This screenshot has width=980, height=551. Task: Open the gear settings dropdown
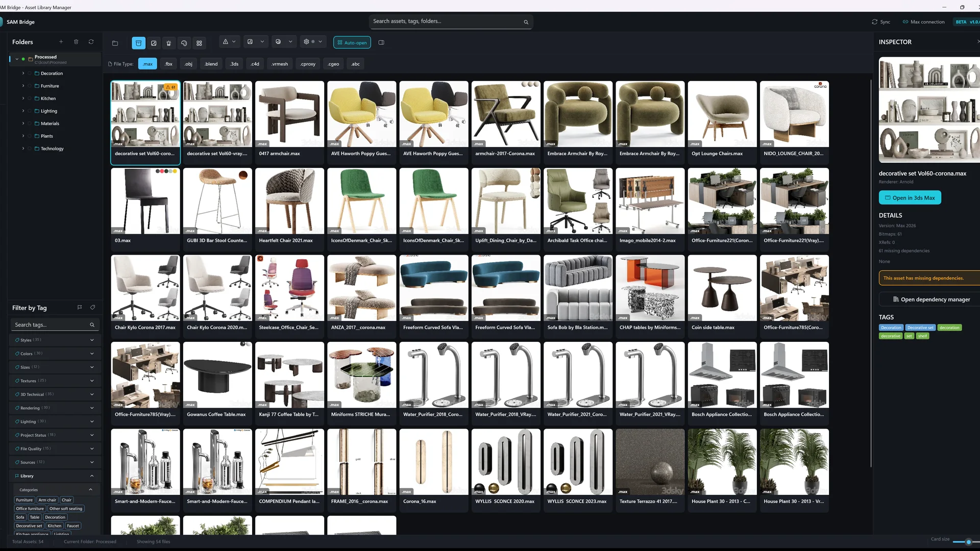tap(313, 42)
